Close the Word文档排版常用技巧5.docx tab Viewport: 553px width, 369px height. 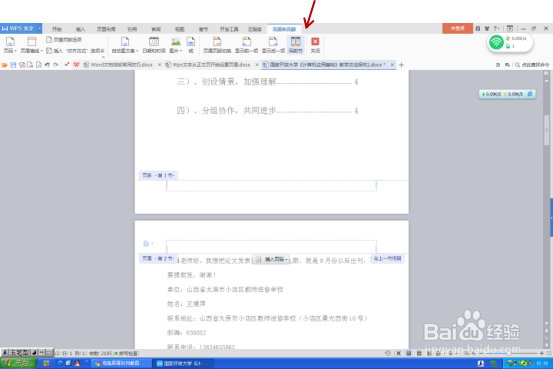[159, 65]
